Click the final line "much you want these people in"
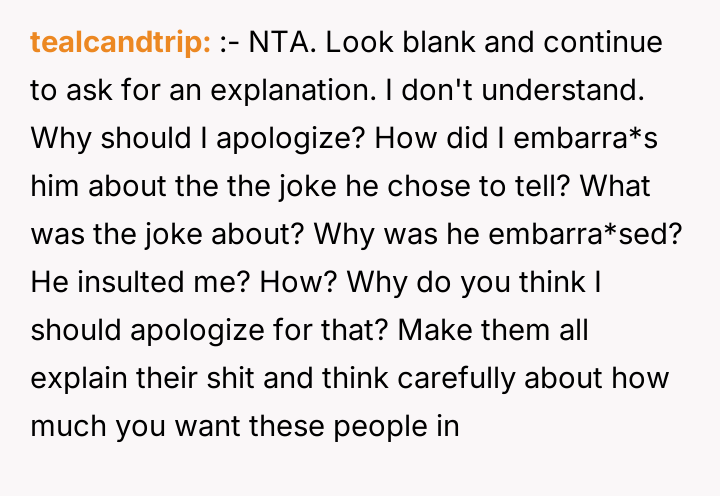This screenshot has height=496, width=720. [244, 427]
